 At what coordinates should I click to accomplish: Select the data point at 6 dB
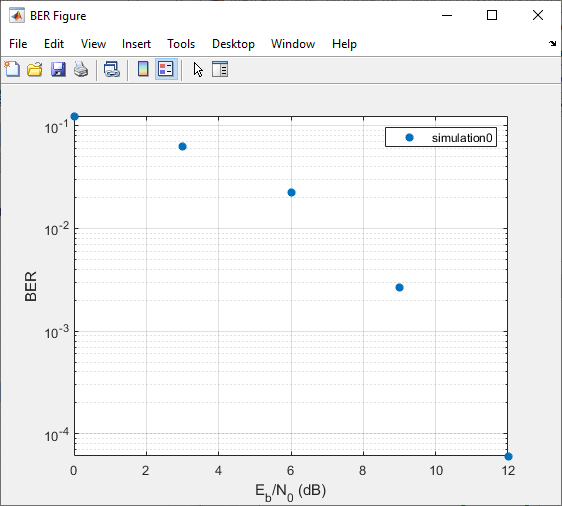pos(291,192)
